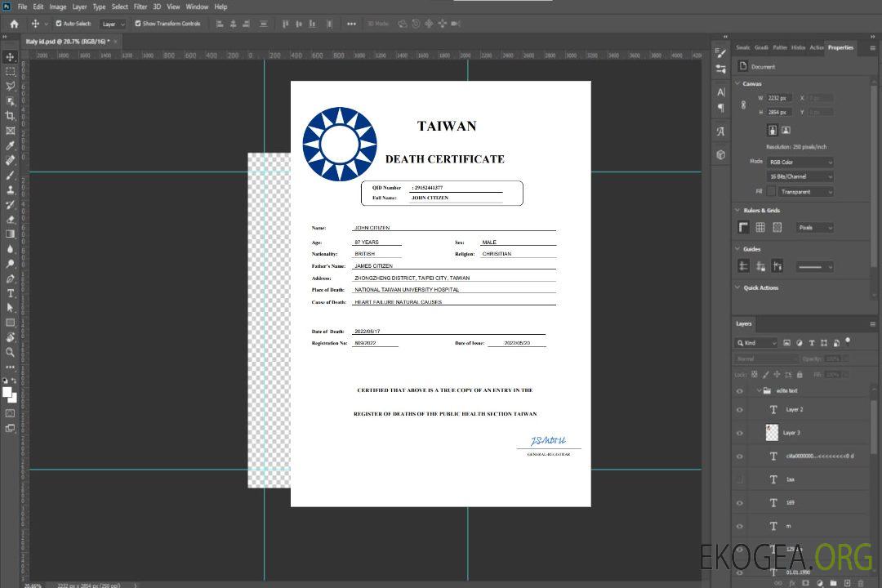Select the Lasso tool
Screen dimensions: 882x588
10,86
